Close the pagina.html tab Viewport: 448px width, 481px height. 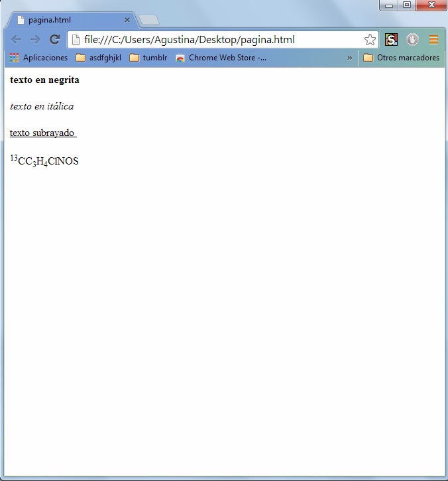[127, 21]
